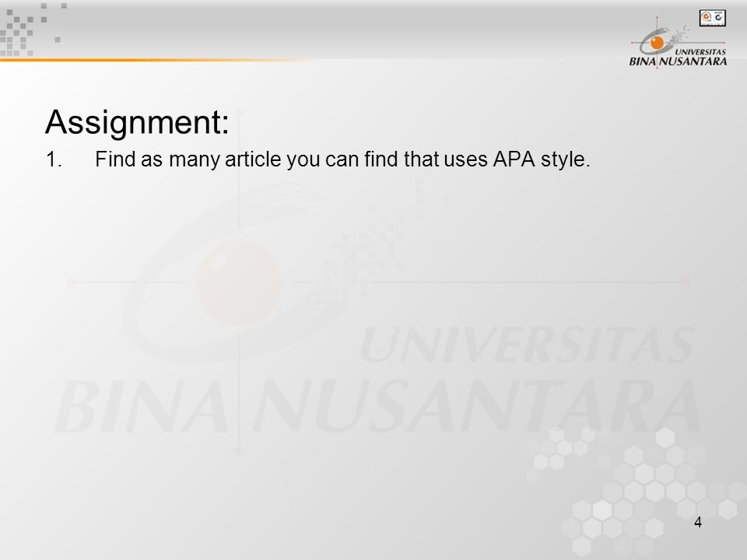747x560 pixels.
Task: Click the list number "1."
Action: [54, 159]
